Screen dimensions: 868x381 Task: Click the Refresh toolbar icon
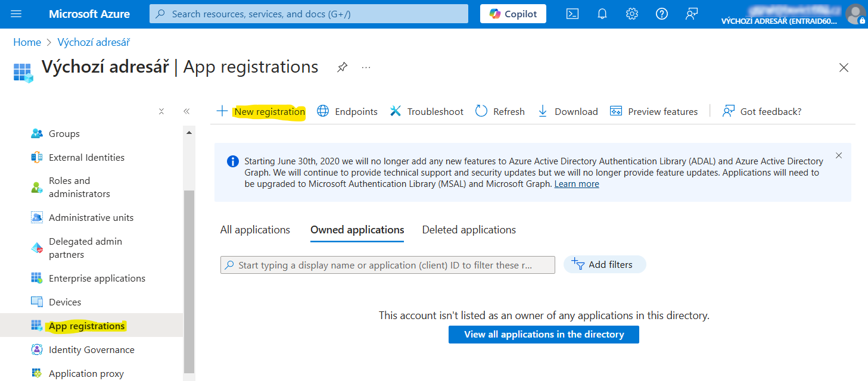(x=481, y=111)
